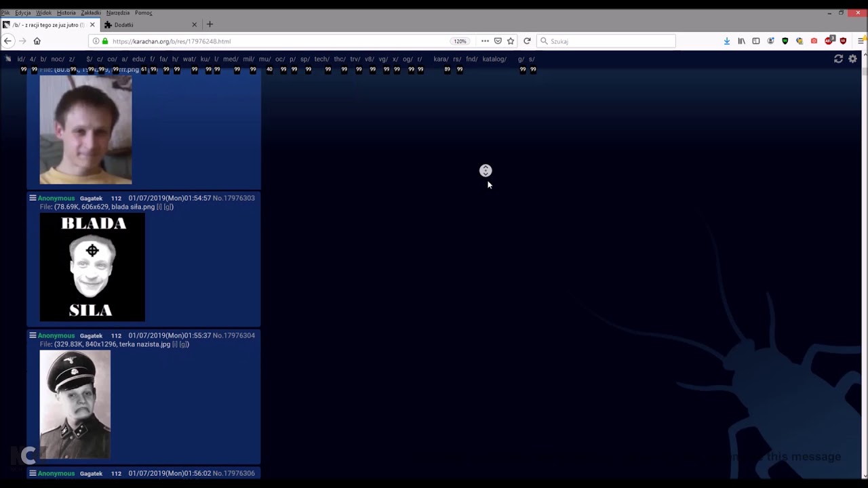868x488 pixels.
Task: Open the Firefox hamburger menu
Action: point(861,41)
